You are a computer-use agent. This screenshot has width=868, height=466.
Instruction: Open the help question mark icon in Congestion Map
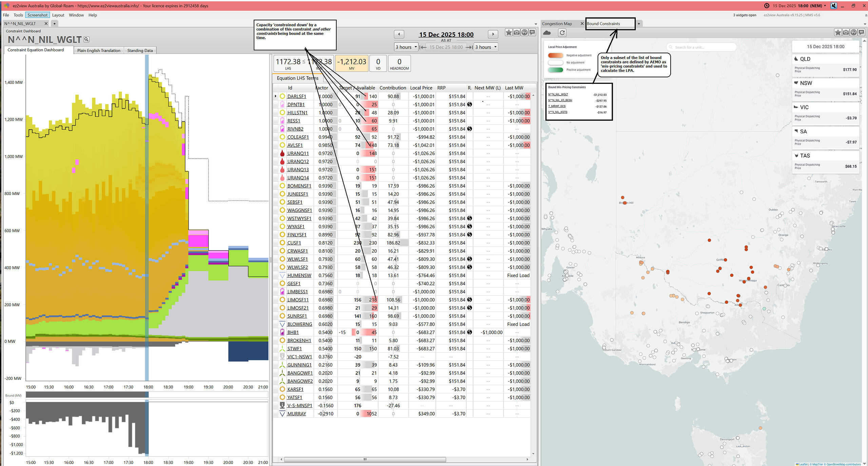tap(853, 33)
